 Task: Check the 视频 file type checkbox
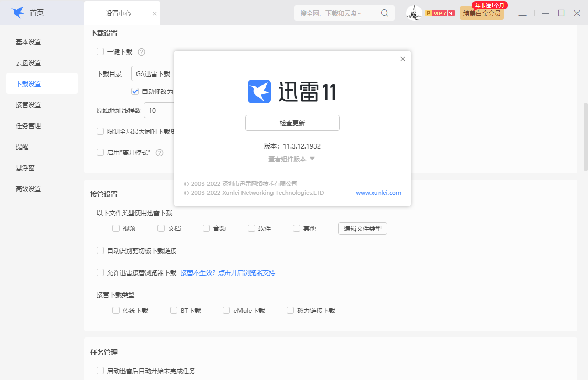pos(115,228)
